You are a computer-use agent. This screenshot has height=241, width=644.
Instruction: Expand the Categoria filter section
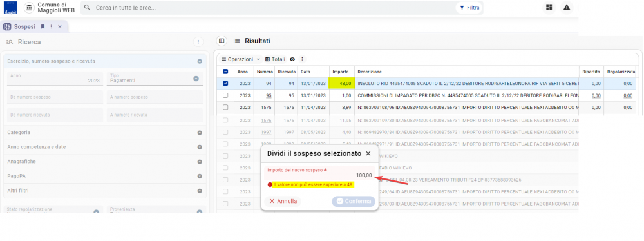click(x=104, y=133)
